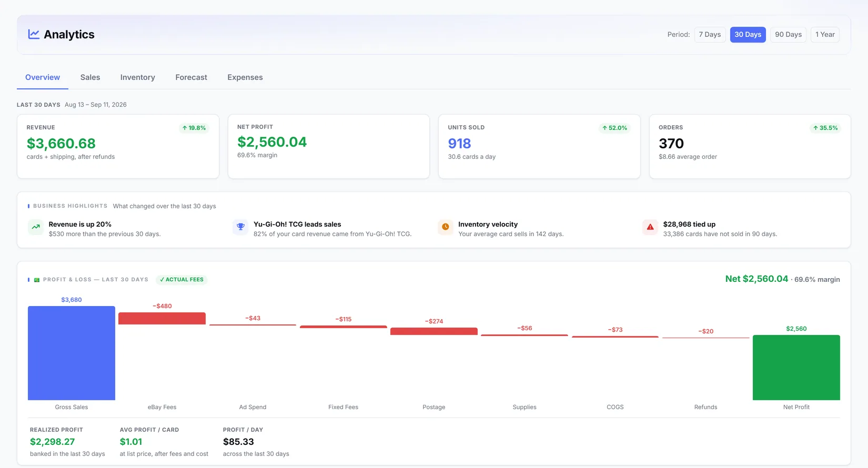The width and height of the screenshot is (868, 468).
Task: Select the 7 Days period
Action: [710, 35]
